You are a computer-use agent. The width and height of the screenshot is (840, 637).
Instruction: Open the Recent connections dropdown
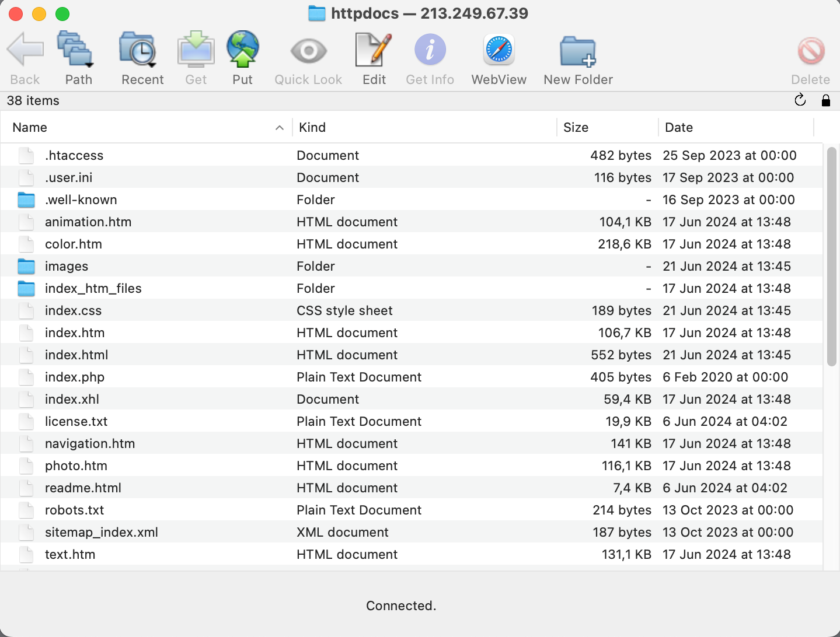pyautogui.click(x=138, y=50)
